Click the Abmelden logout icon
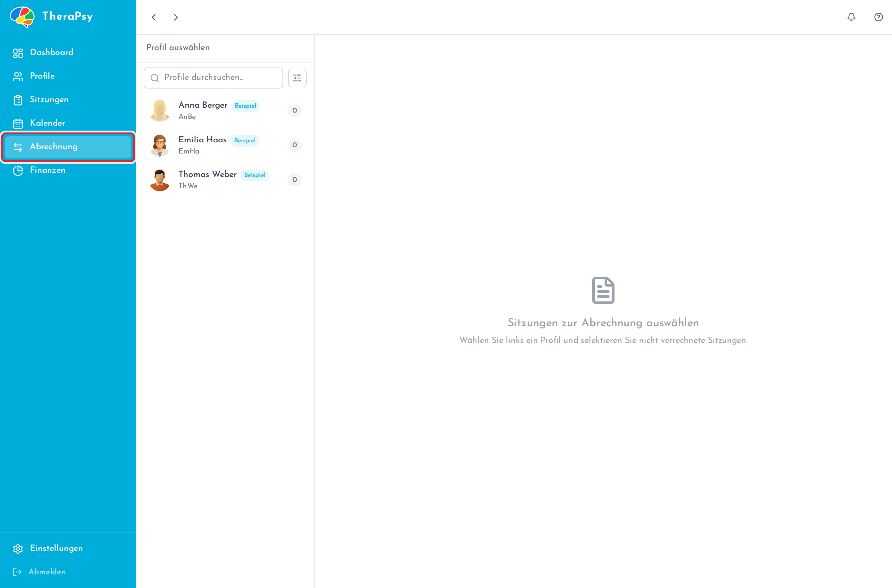The image size is (892, 588). pos(17,572)
